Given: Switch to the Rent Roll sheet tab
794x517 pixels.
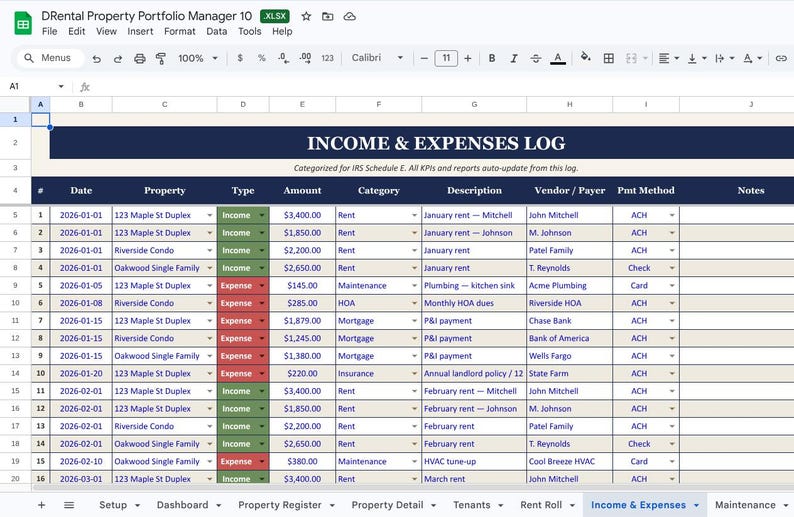Looking at the screenshot, I should [x=541, y=505].
